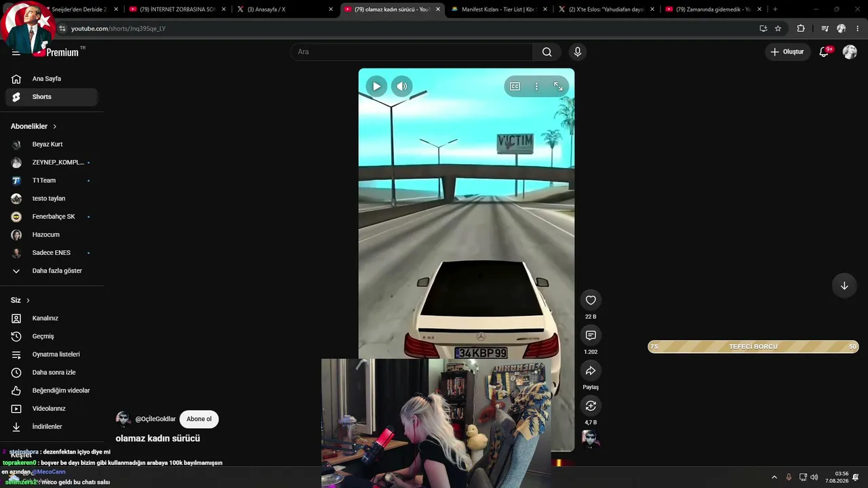
Task: Show hidden system tray icons
Action: pos(774,477)
